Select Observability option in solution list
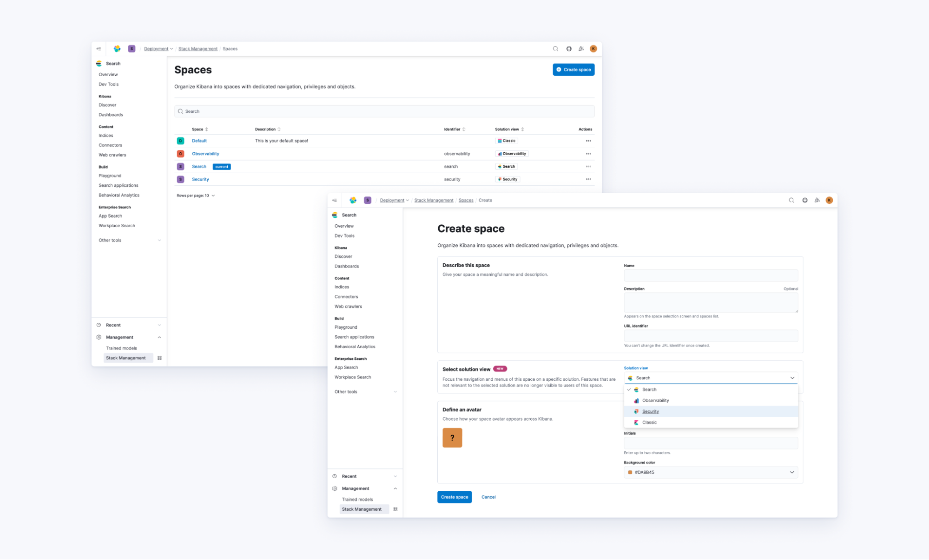 (711, 401)
